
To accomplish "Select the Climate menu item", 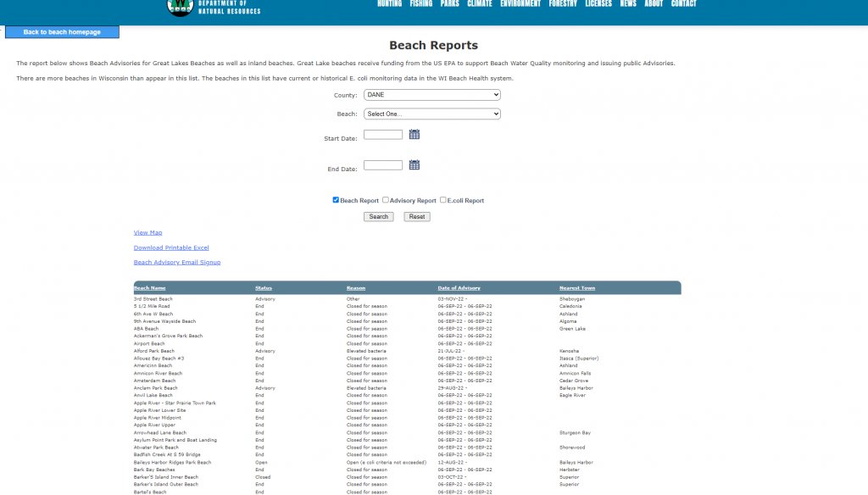I will 480,4.
